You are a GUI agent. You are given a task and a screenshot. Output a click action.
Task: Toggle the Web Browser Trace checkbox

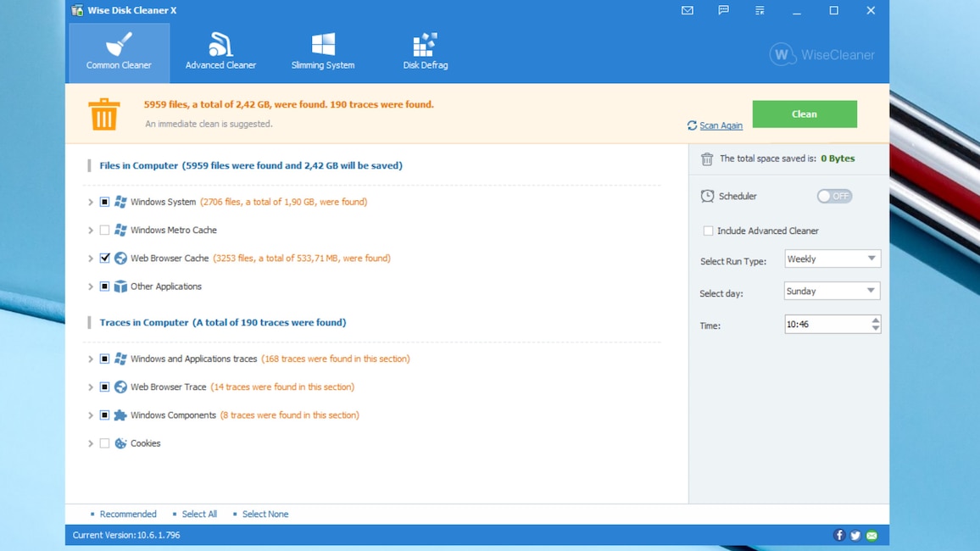[x=104, y=387]
